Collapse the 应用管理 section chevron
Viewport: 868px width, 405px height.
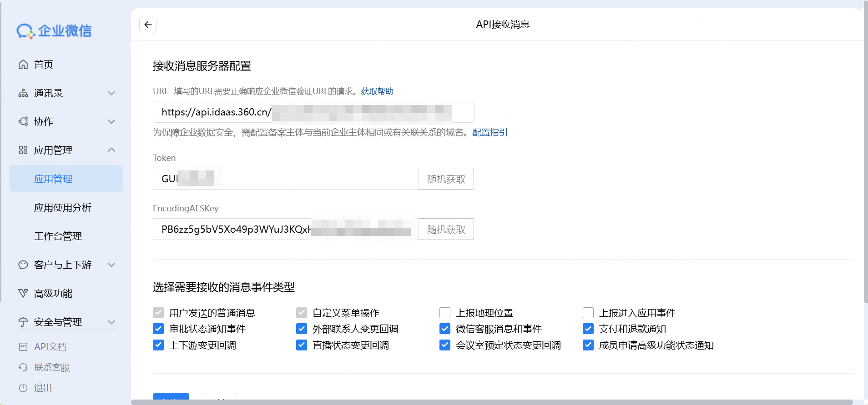tap(111, 150)
